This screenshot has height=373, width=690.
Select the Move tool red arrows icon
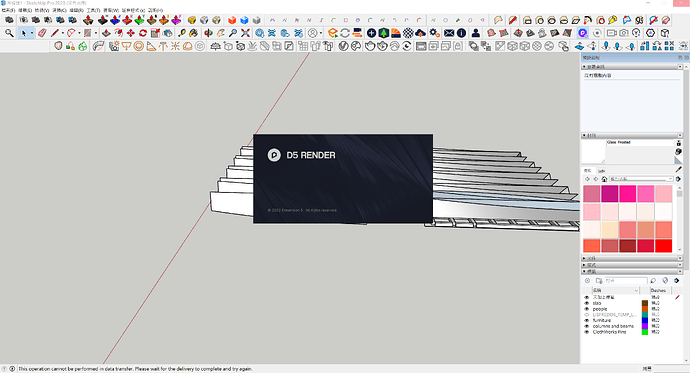pos(131,33)
